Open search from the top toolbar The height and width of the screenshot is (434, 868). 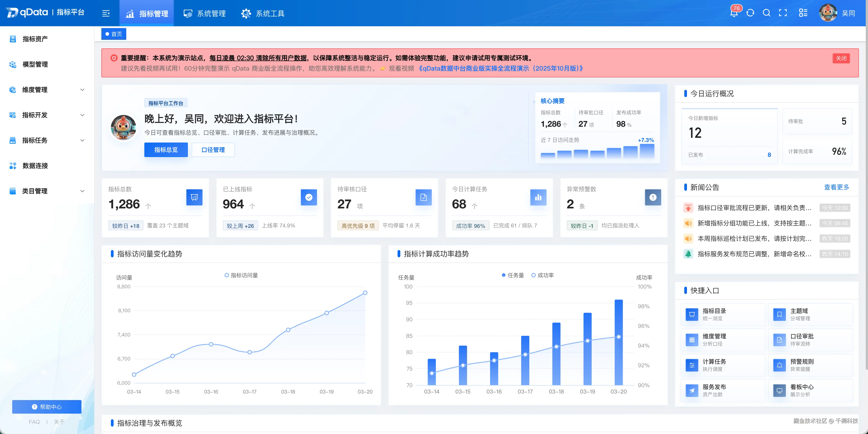767,13
